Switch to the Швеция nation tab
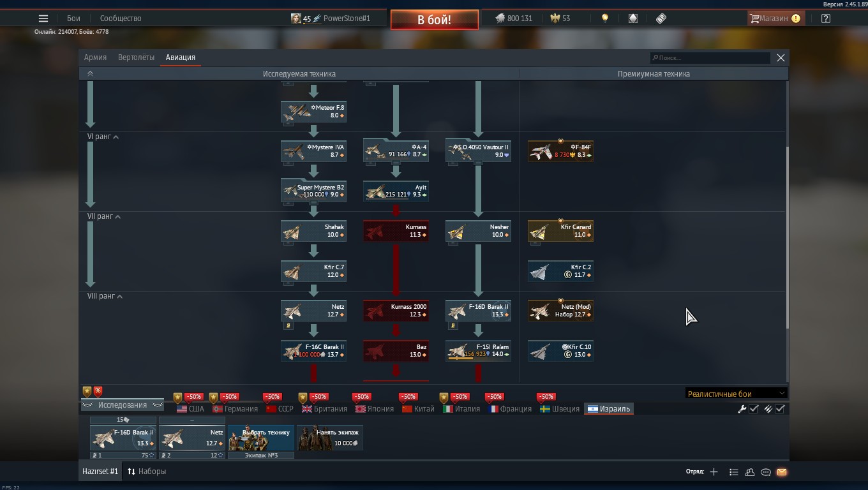 (x=560, y=409)
